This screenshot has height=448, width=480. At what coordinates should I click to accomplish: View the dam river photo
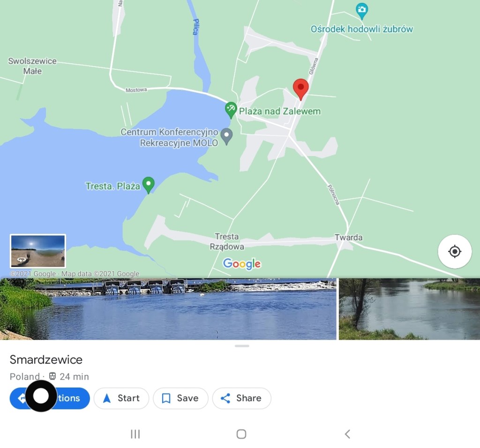[x=168, y=309]
